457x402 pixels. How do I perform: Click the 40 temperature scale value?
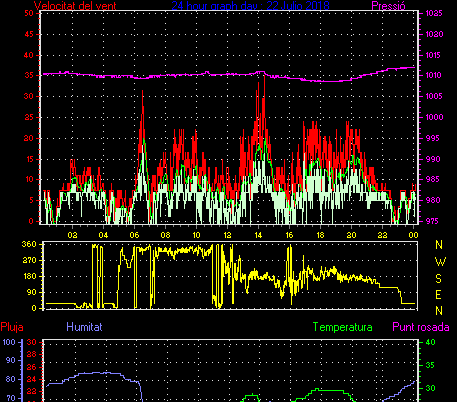click(x=430, y=342)
